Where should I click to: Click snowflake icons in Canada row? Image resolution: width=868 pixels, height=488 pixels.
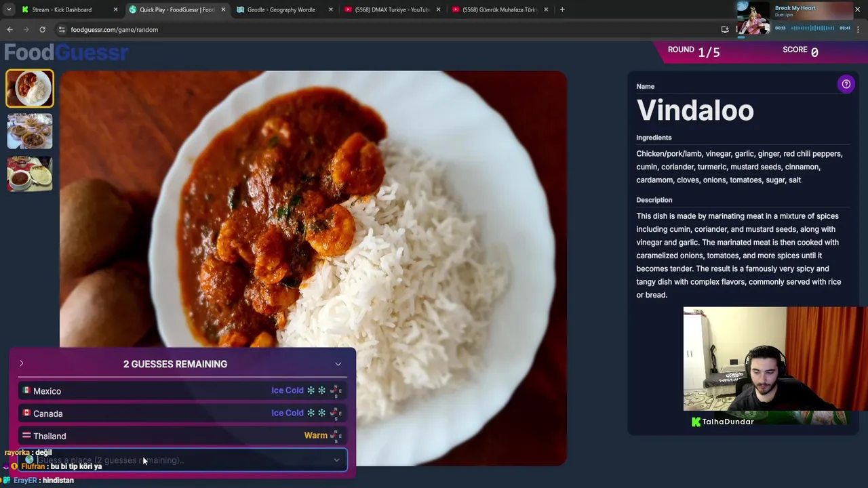[316, 413]
